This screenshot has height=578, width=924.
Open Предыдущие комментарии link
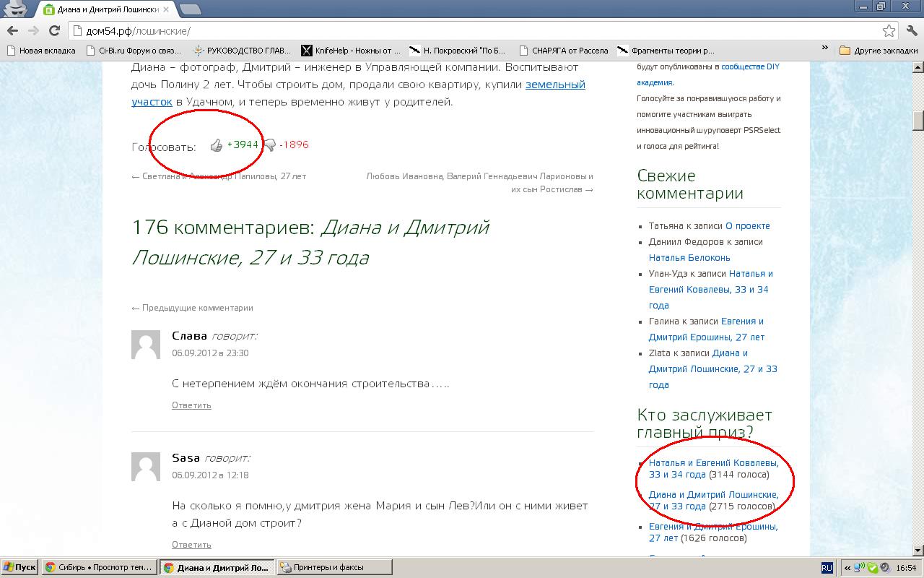click(192, 308)
